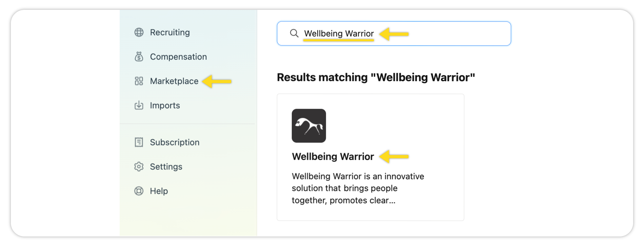Click the Settings gear icon
The height and width of the screenshot is (249, 644).
[x=139, y=167]
